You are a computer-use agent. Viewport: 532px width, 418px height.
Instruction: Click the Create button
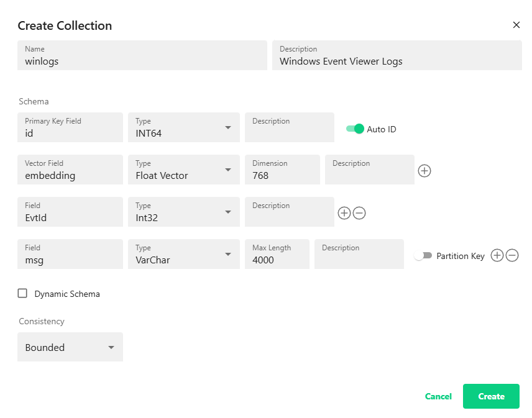point(491,396)
